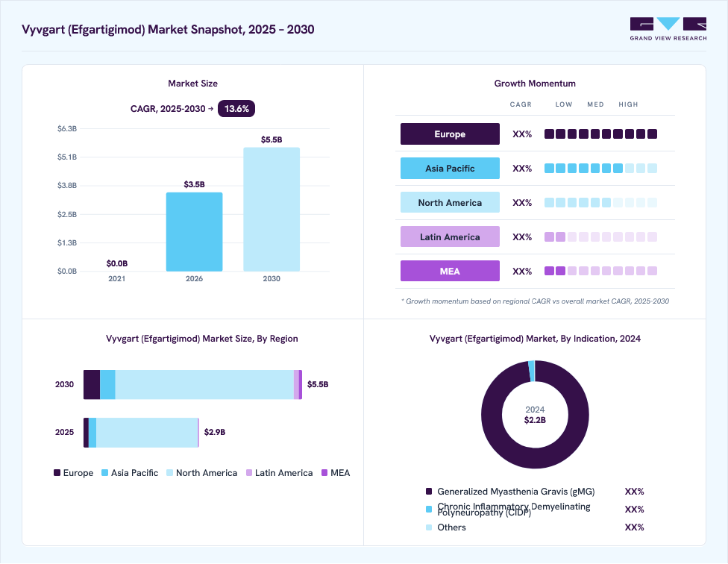Select the 2026 market size bar
The image size is (728, 564).
[x=194, y=231]
